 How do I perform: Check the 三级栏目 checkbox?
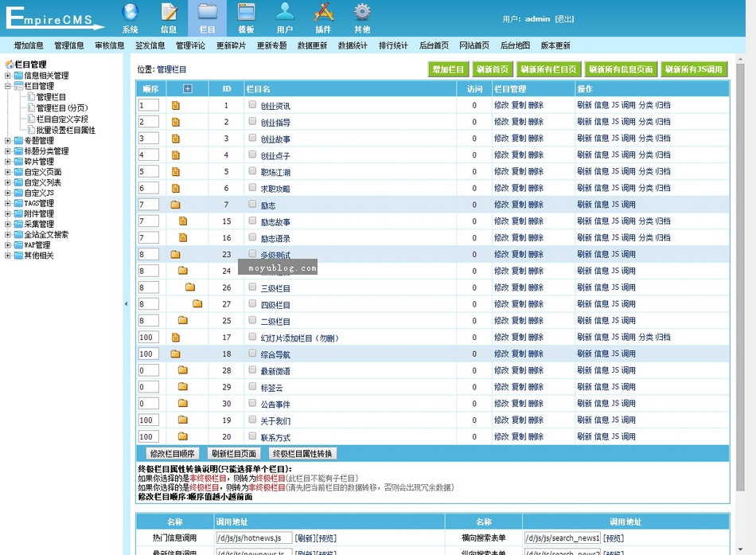click(x=252, y=287)
